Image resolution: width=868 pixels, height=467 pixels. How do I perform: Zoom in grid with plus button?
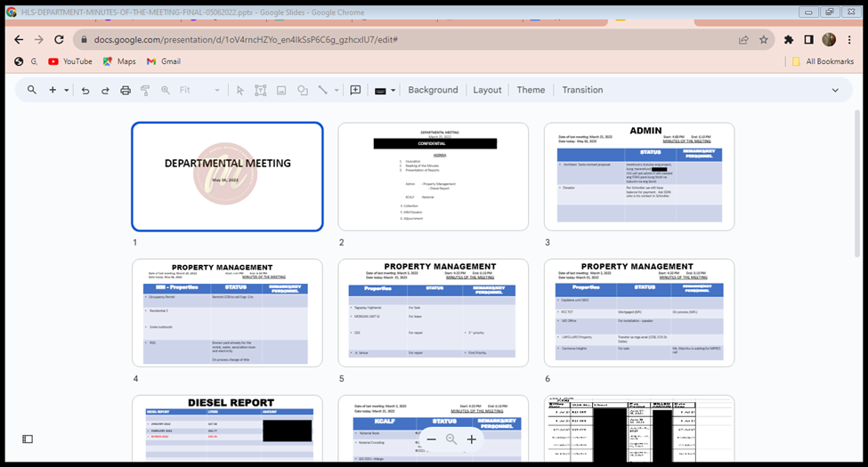tap(472, 439)
